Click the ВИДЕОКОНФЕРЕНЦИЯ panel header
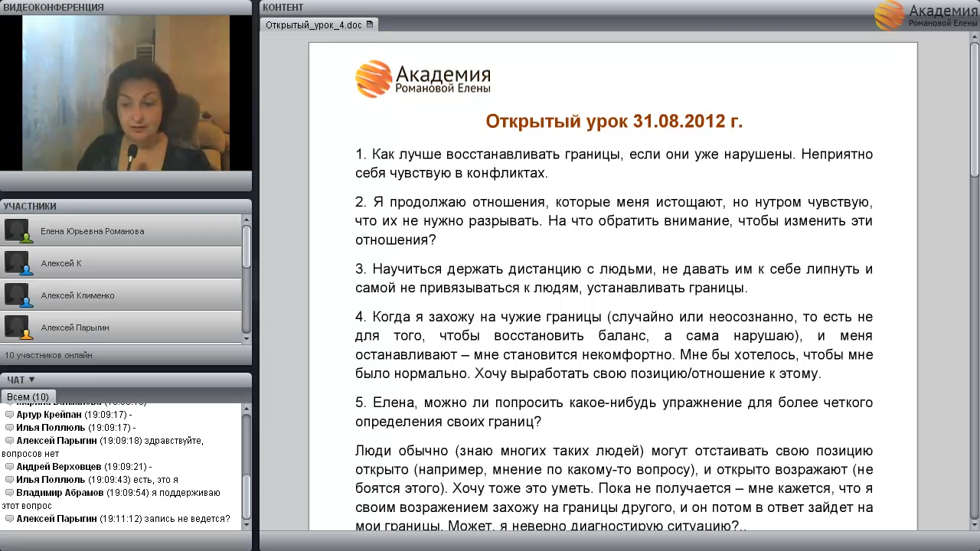 coord(126,7)
